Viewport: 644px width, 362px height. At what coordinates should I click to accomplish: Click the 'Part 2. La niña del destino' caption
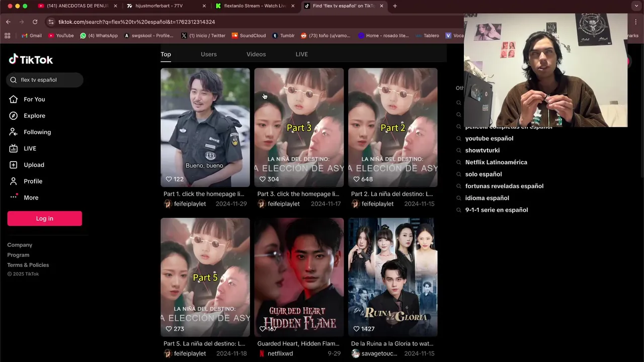tap(392, 194)
